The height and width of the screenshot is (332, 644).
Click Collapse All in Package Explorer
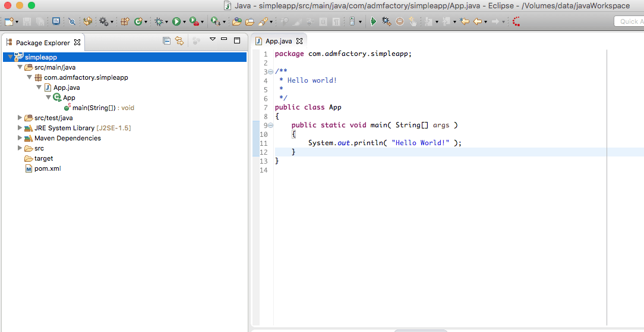tap(166, 40)
